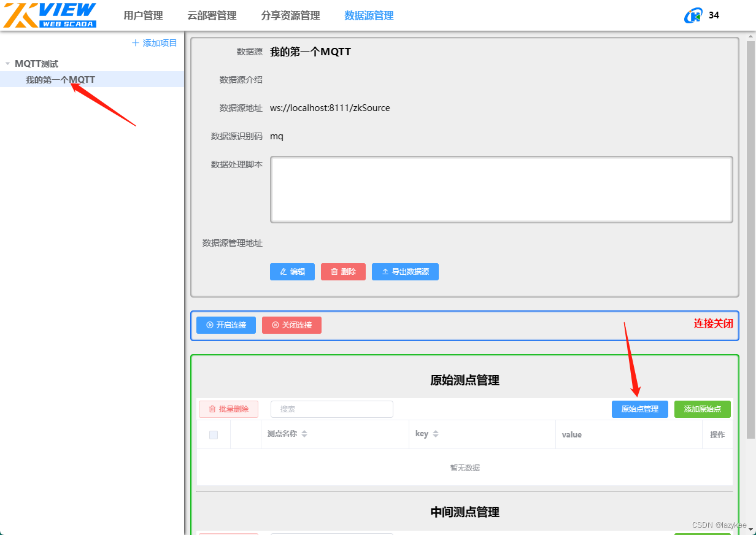The image size is (756, 535).
Task: Click the ZKVIEW WEB SCADA logo
Action: pyautogui.click(x=49, y=15)
